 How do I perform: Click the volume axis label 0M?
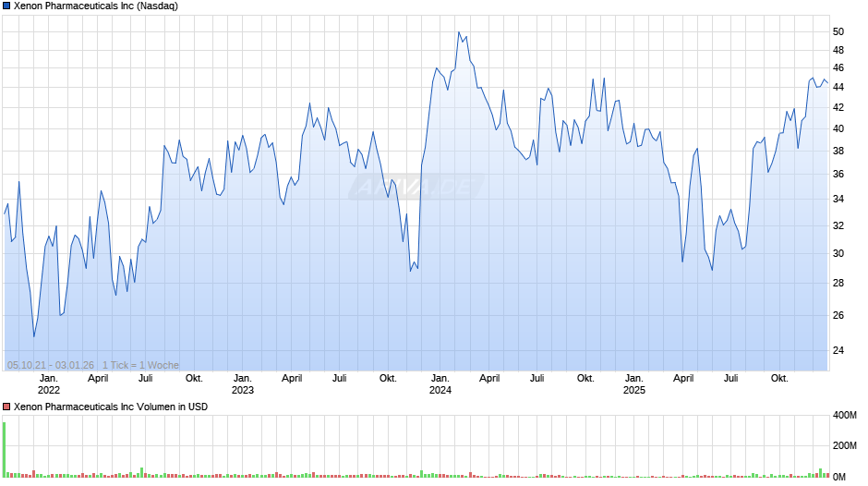point(839,477)
